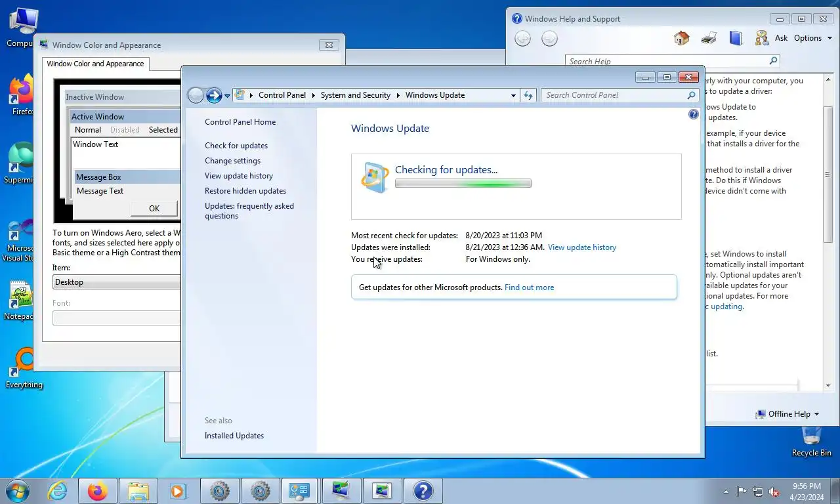This screenshot has height=504, width=840.
Task: Browse Help using the blue book icon
Action: 736,38
